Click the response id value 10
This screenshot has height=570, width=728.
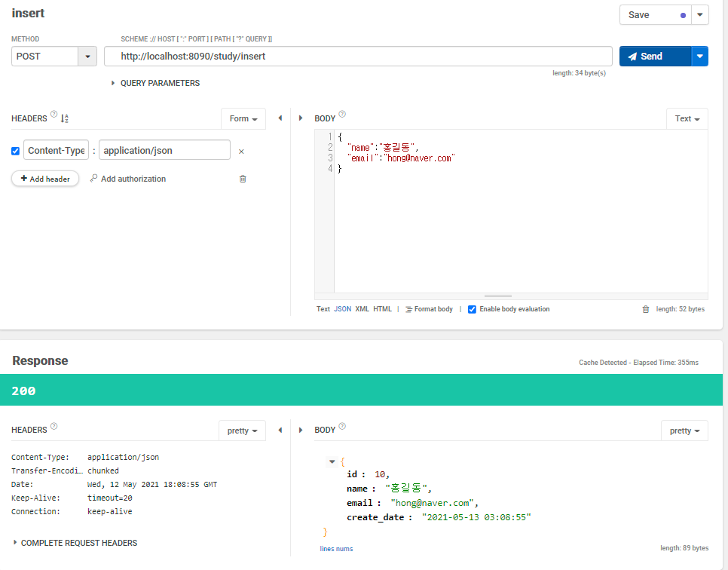(380, 474)
